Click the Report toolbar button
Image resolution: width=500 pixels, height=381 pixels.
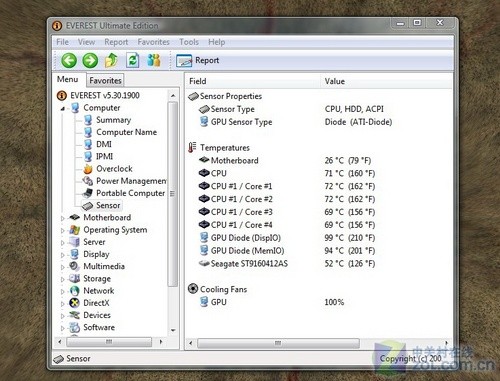coord(198,61)
